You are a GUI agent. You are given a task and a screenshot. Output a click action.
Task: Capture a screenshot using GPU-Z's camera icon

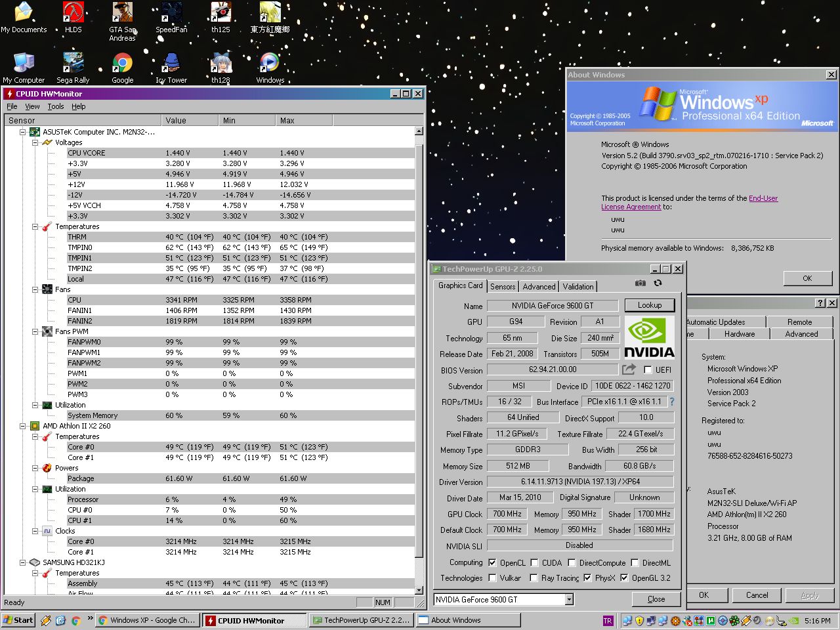640,283
